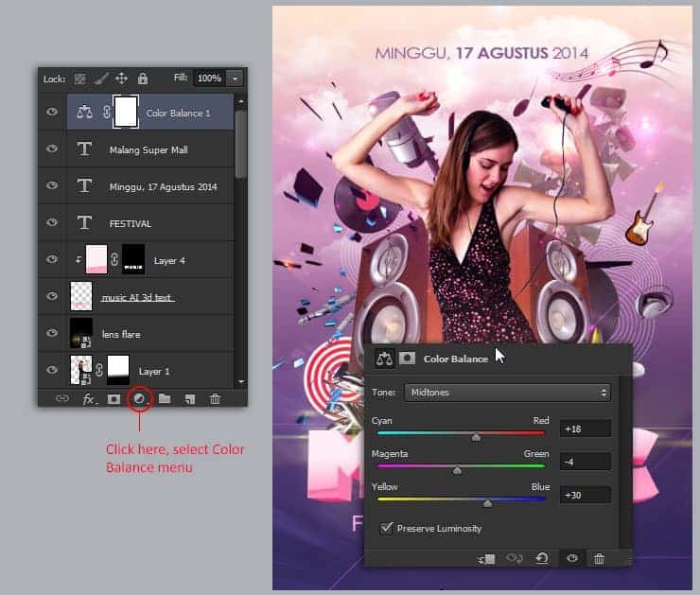Click link layers icon in Layers panel

pyautogui.click(x=62, y=398)
